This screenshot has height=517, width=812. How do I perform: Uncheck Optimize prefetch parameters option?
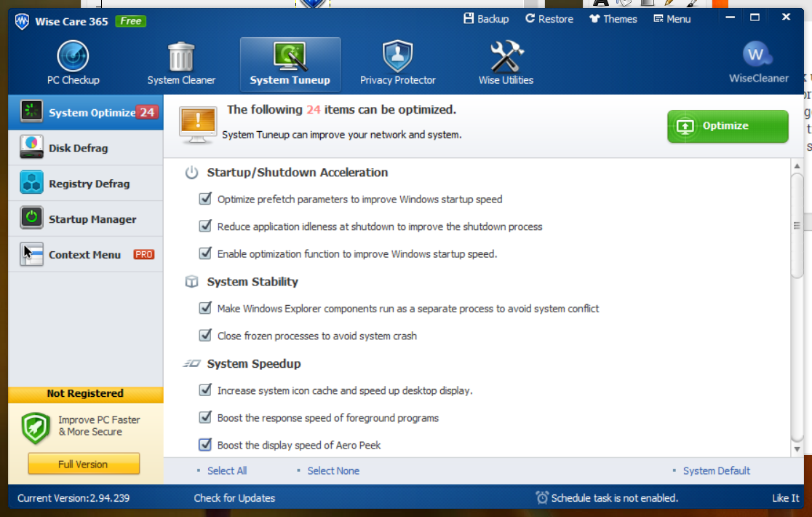pos(205,198)
